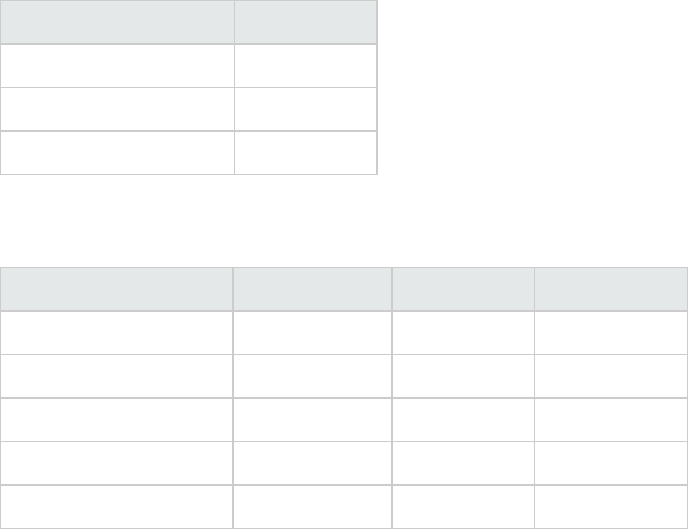Click first body row, first column, bottom table
Viewport: 688px width, 529px height.
pos(116,333)
